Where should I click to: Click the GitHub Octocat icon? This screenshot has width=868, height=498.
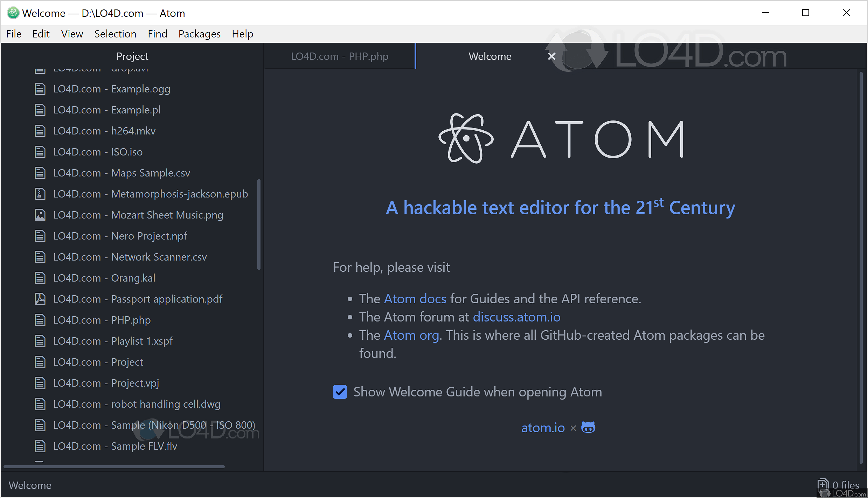coord(588,428)
